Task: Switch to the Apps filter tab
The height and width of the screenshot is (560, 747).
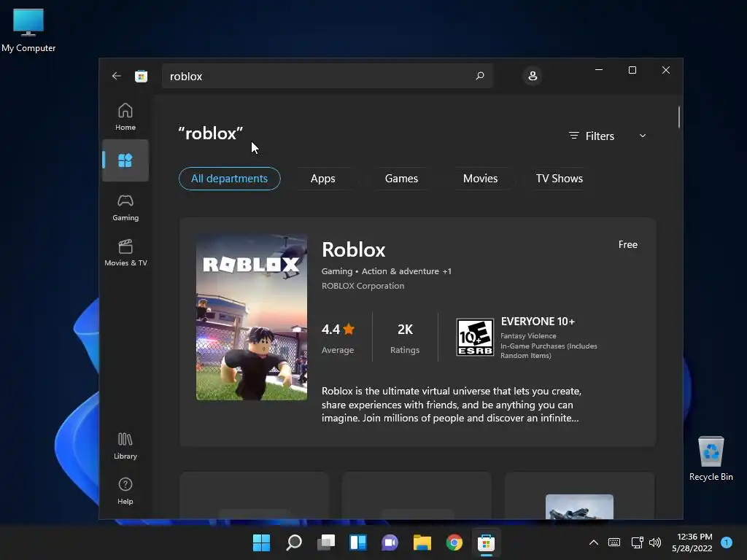Action: coord(323,179)
